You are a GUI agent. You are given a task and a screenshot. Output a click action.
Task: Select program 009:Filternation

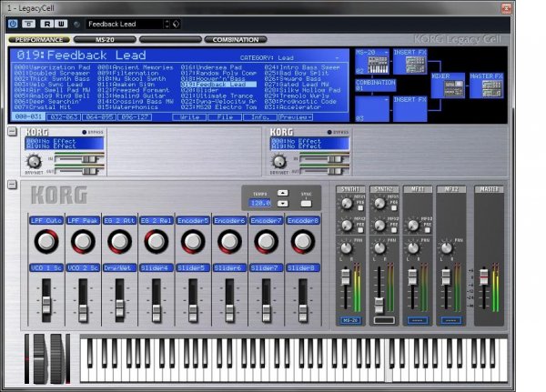[x=136, y=74]
